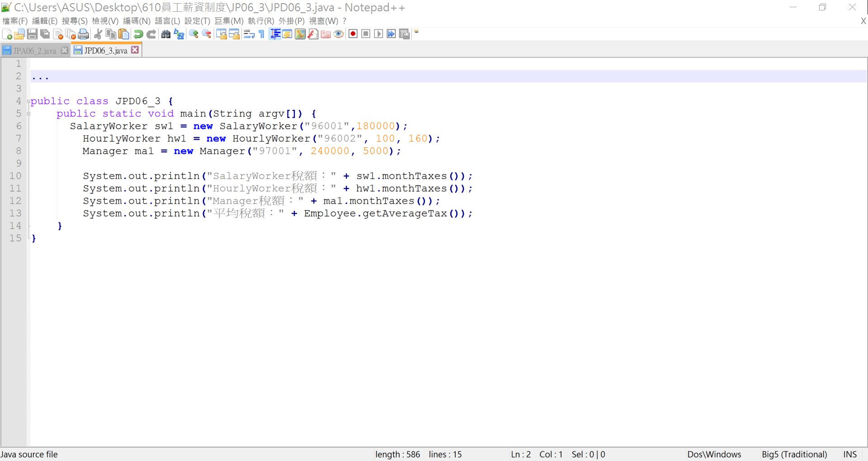Screen dimensions: 868x461
Task: Click the Big5 (Traditional) encoding field
Action: pos(794,455)
